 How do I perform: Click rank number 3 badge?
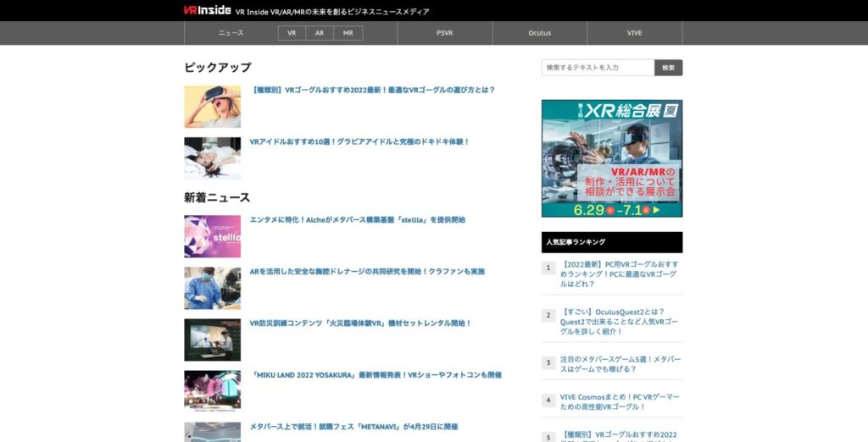548,363
